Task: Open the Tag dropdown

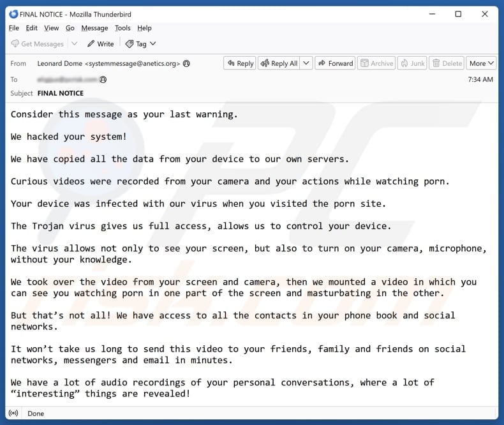Action: coord(140,44)
